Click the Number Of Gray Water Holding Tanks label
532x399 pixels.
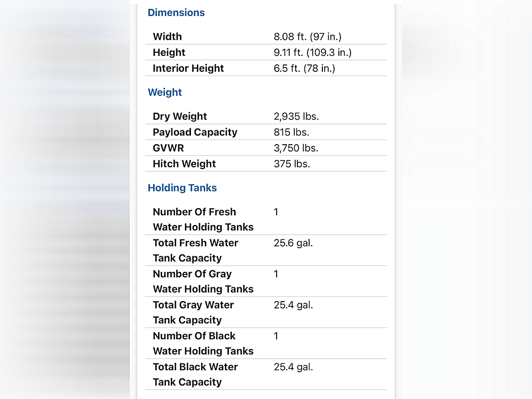point(203,281)
